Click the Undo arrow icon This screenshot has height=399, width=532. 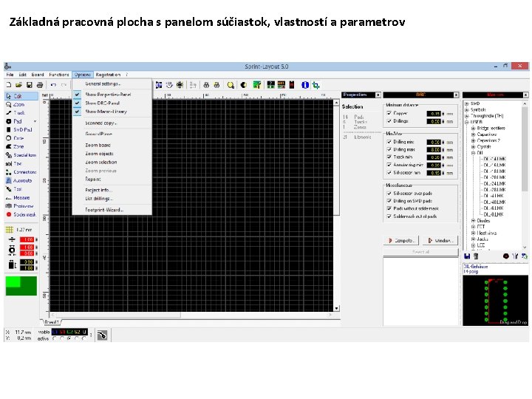tap(53, 85)
